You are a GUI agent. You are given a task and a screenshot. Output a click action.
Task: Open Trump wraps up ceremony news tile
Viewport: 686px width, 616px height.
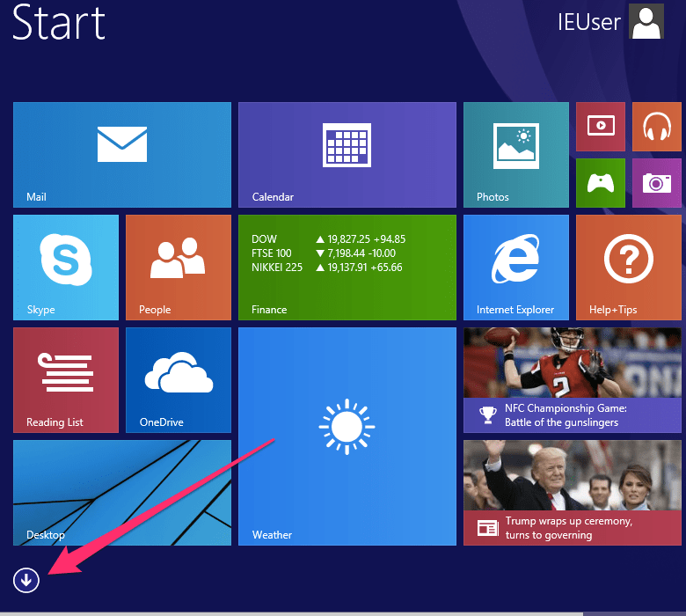pos(573,493)
